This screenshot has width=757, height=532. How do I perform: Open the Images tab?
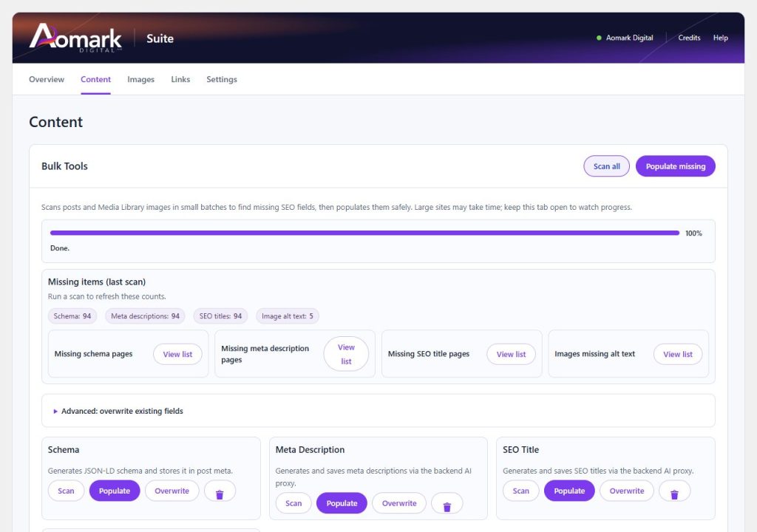pos(141,79)
